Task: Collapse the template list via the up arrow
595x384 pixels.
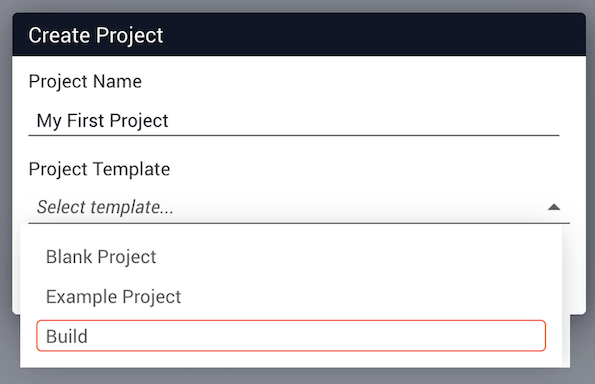Action: click(x=554, y=207)
